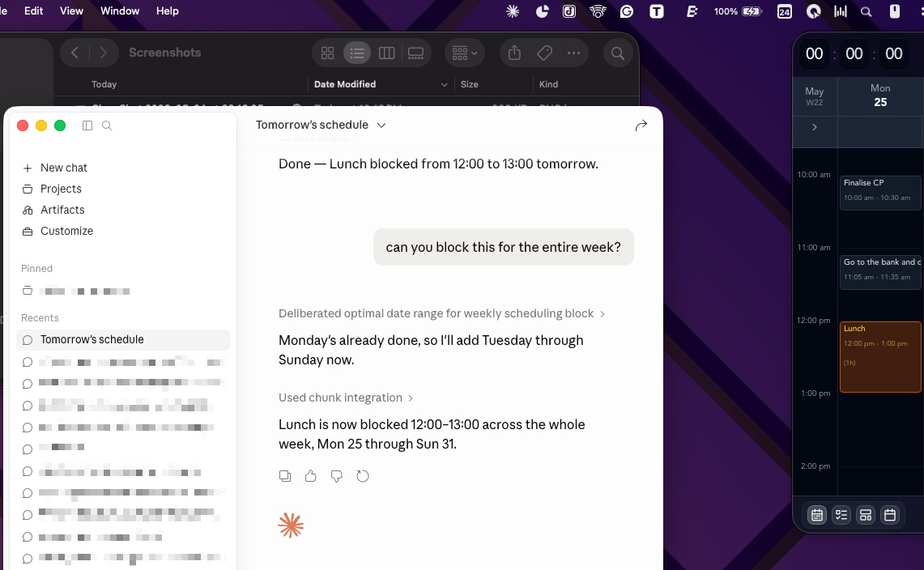Expand the chevron below May W22

[815, 127]
